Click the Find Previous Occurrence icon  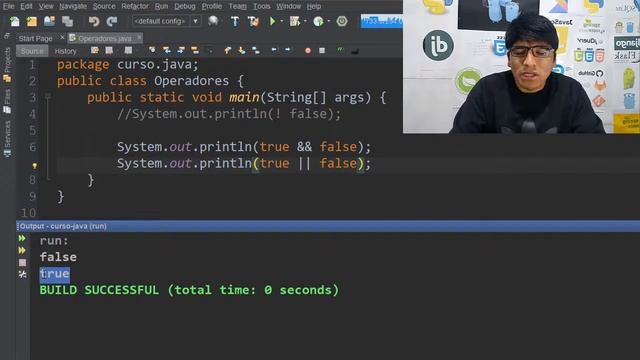[167, 50]
